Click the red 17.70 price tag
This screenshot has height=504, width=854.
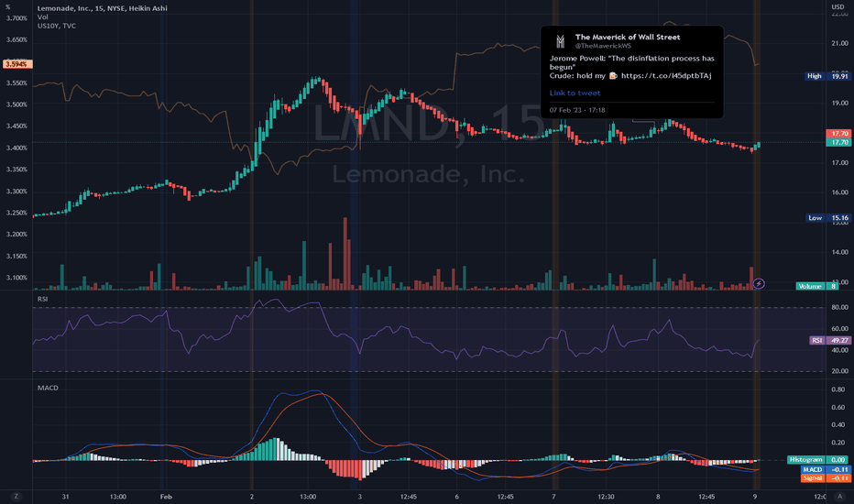click(x=838, y=134)
